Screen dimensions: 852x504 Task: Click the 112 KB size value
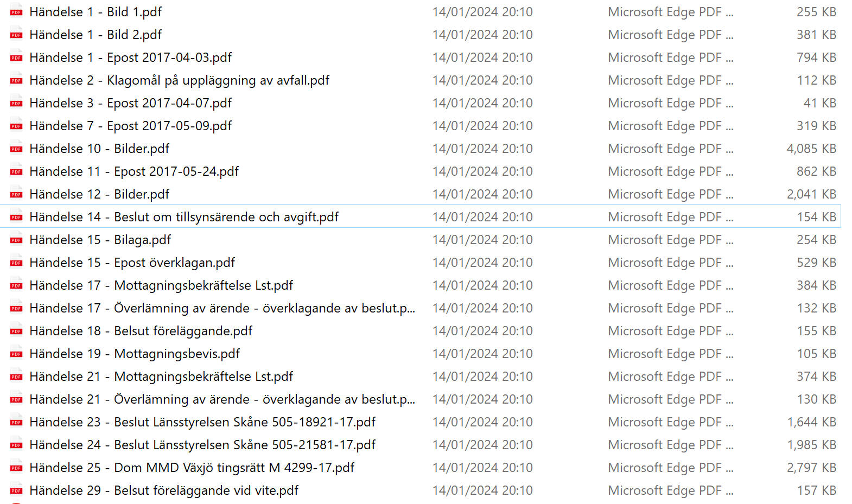point(817,80)
